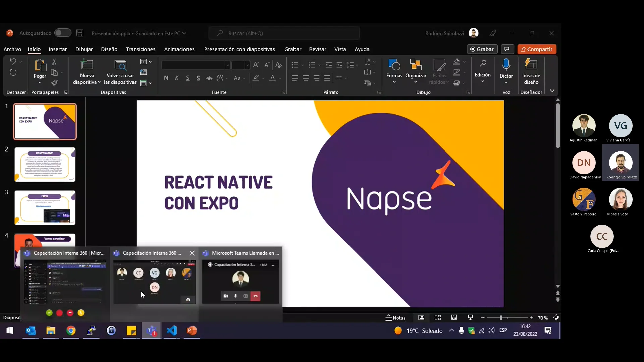Viewport: 644px width, 362px height.
Task: Open the font name dropdown
Action: tap(227, 65)
